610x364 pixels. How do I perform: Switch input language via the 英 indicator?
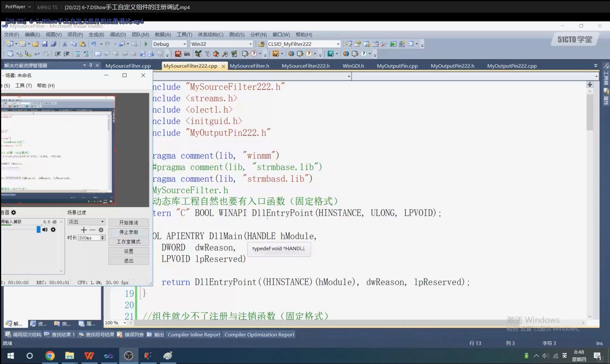point(564,356)
